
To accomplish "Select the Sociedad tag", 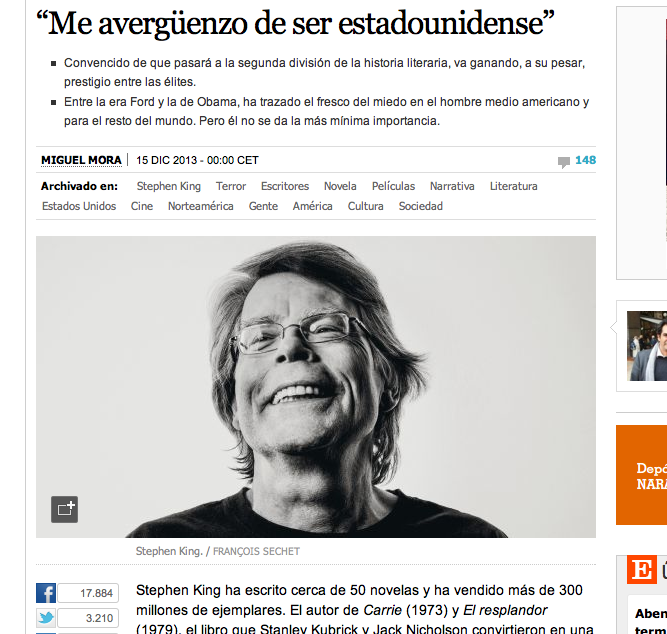I will (x=420, y=206).
